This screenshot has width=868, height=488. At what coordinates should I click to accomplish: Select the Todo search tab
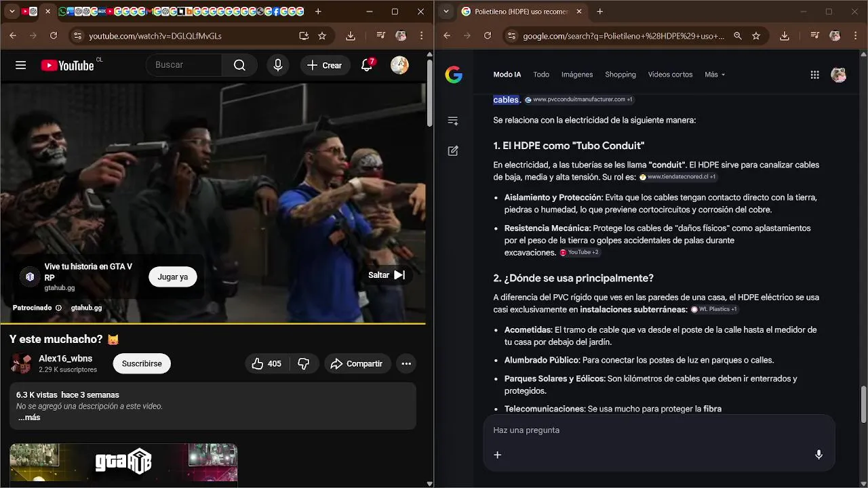point(541,75)
